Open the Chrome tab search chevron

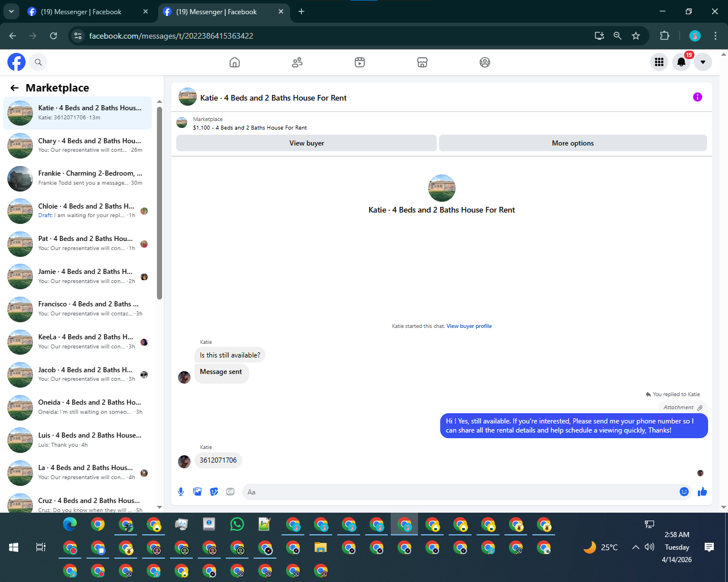pos(11,11)
